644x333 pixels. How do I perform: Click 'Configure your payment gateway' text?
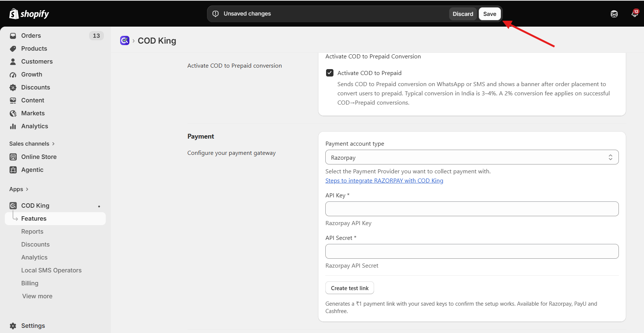point(231,153)
